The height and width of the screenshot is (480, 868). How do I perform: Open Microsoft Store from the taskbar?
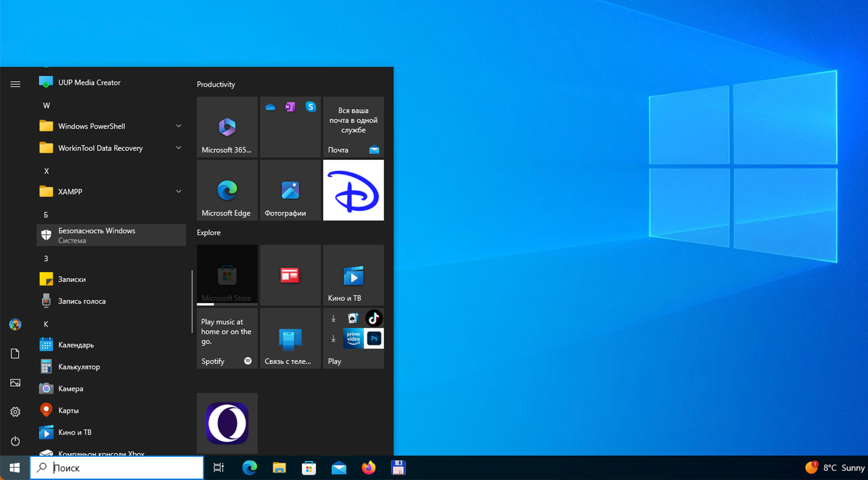[309, 468]
